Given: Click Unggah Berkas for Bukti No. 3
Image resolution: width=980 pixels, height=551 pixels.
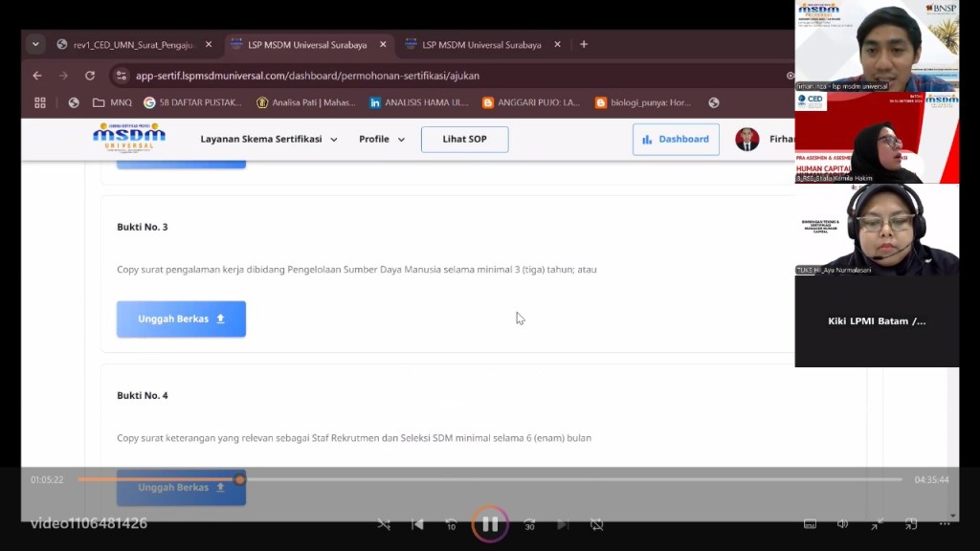Looking at the screenshot, I should tap(181, 319).
